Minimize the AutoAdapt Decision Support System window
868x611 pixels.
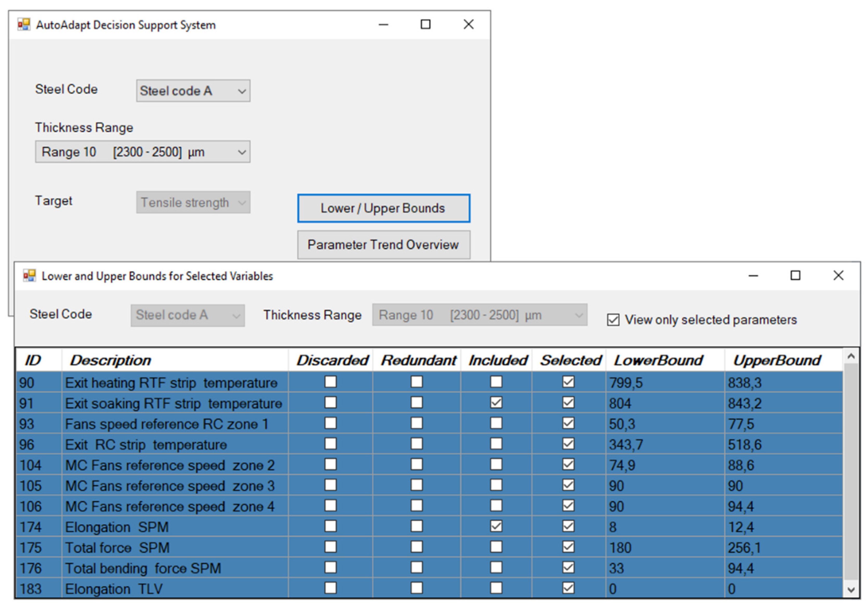(383, 25)
